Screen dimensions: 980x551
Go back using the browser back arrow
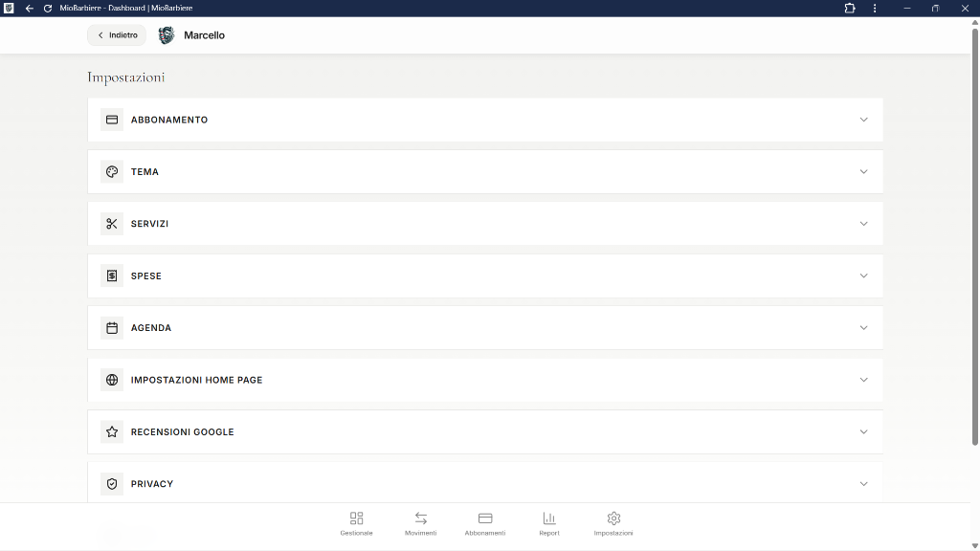(x=30, y=8)
